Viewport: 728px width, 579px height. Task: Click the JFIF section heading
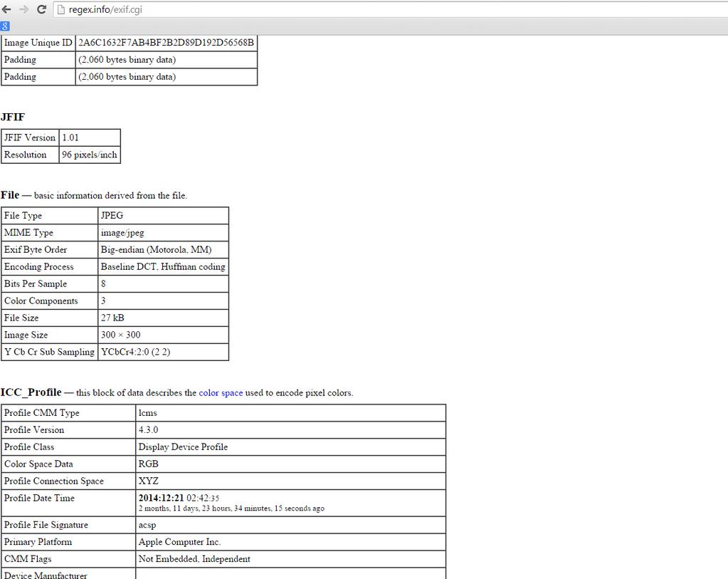coord(13,117)
